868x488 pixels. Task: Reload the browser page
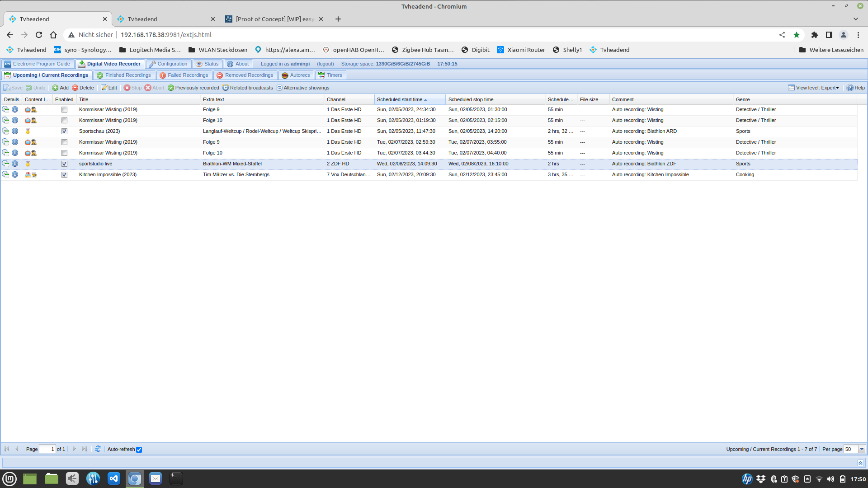pyautogui.click(x=39, y=35)
